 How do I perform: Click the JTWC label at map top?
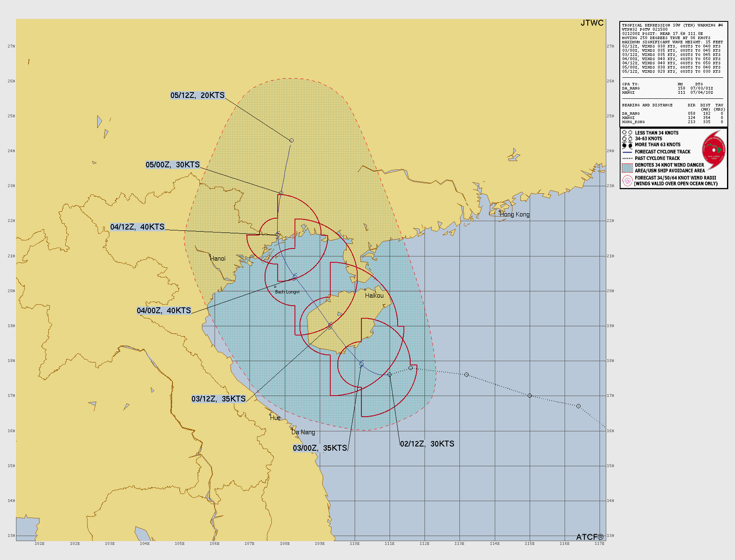(592, 23)
